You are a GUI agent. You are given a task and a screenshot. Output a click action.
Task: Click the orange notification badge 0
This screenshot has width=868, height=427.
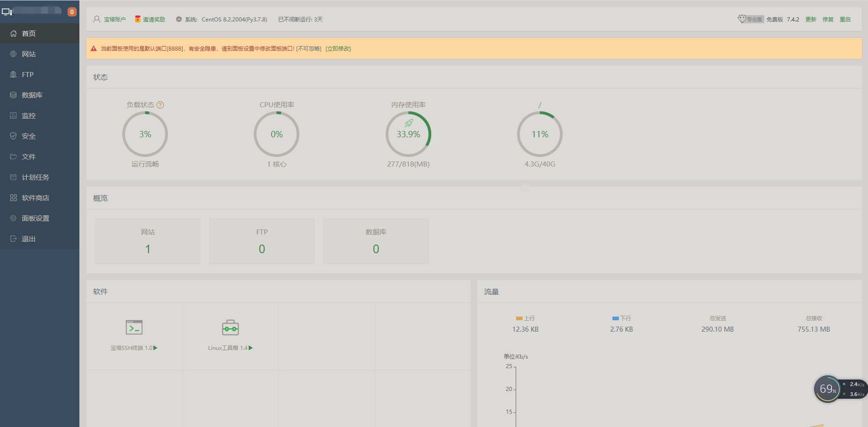click(x=72, y=12)
